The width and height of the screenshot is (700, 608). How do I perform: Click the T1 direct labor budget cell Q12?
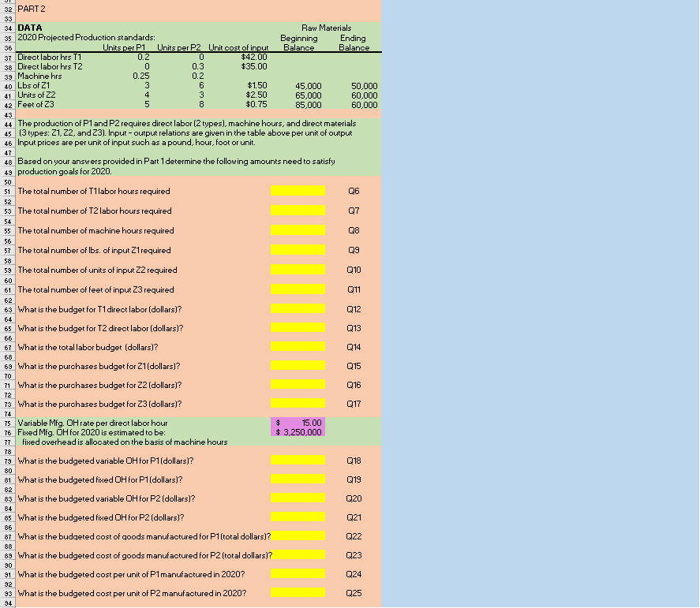pos(298,308)
